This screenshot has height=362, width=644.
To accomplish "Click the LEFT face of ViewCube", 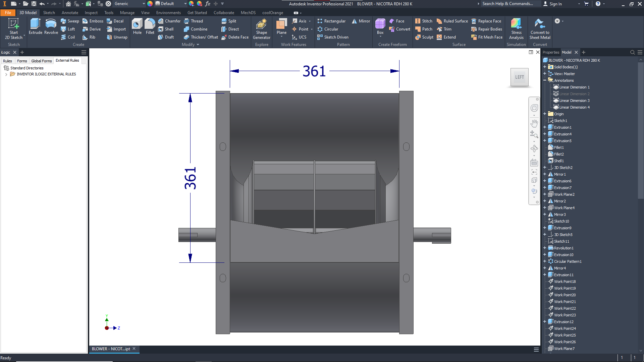I will coord(519,77).
